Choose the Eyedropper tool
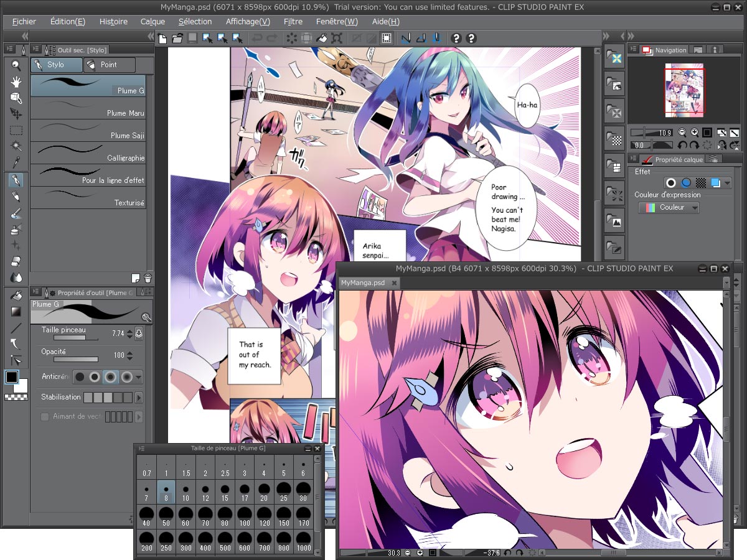Viewport: 747px width, 560px height. point(16,163)
